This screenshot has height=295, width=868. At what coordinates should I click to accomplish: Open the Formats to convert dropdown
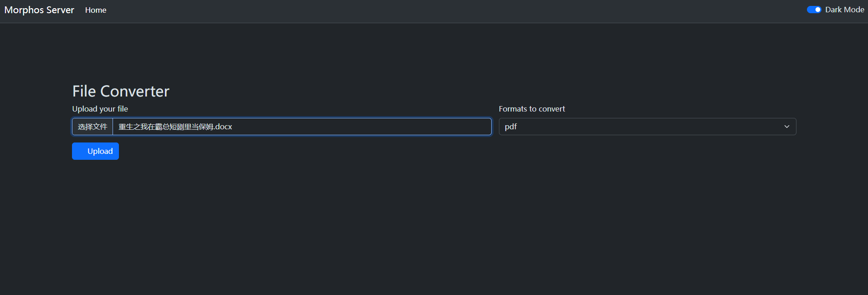click(x=647, y=127)
